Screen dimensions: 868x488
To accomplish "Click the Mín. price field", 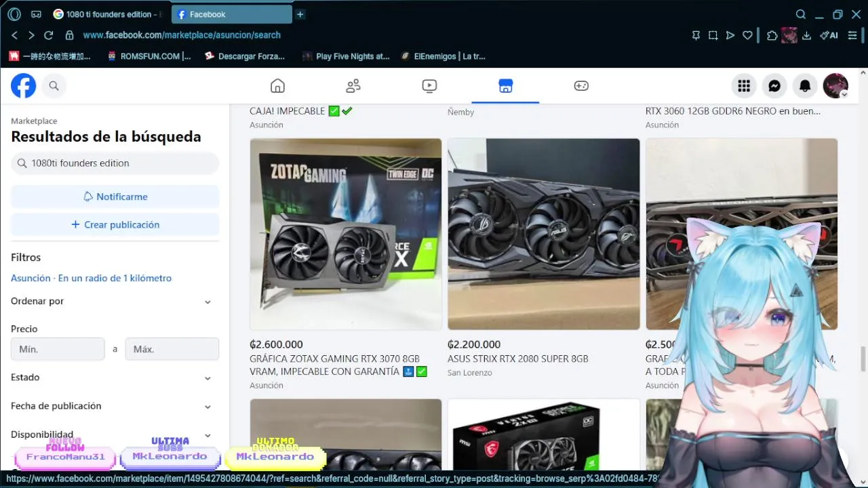I will click(58, 349).
